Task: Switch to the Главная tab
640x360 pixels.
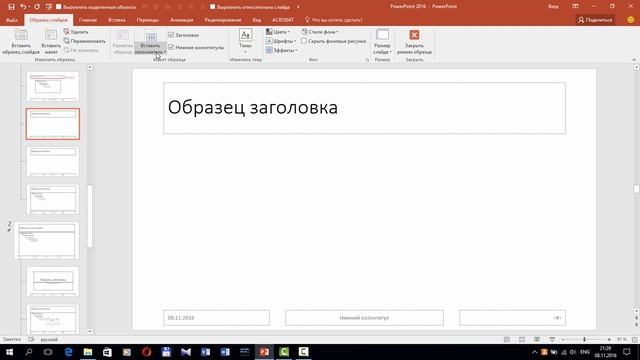Action: 88,20
